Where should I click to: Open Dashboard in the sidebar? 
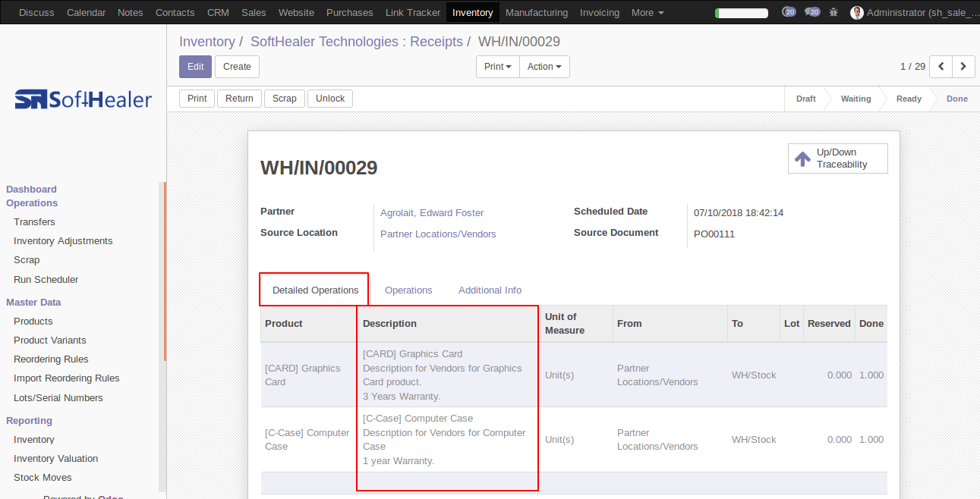(31, 190)
